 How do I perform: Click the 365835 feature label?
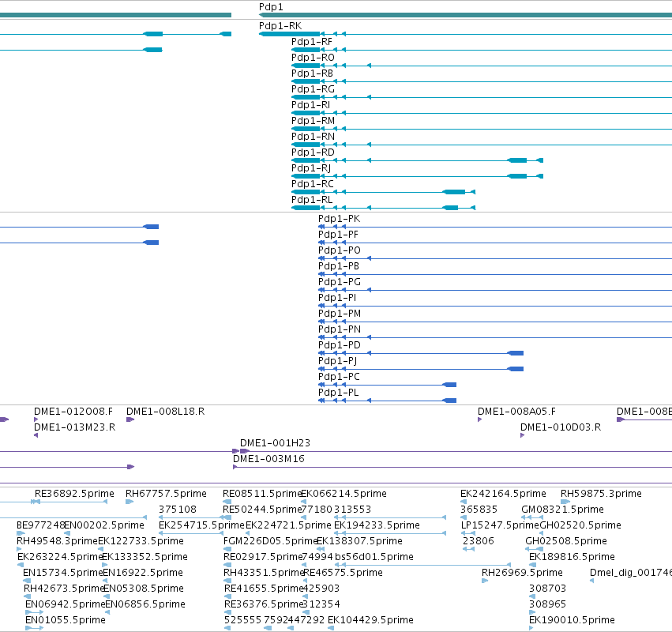479,510
